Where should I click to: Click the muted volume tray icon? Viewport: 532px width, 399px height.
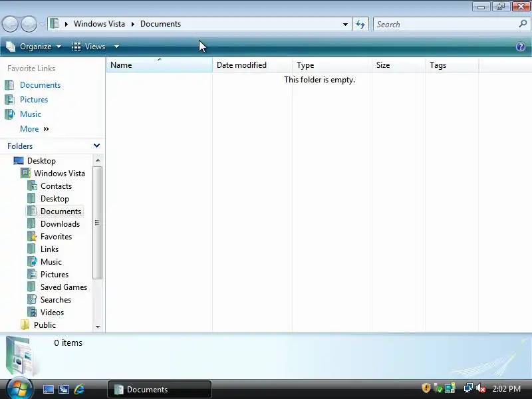pyautogui.click(x=481, y=388)
